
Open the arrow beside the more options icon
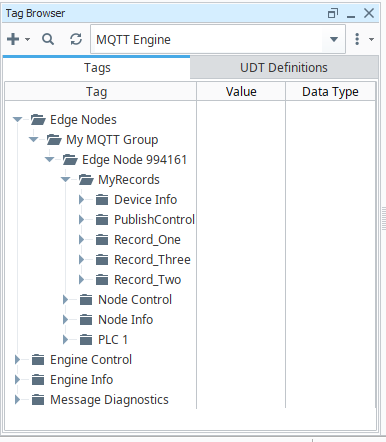point(371,39)
